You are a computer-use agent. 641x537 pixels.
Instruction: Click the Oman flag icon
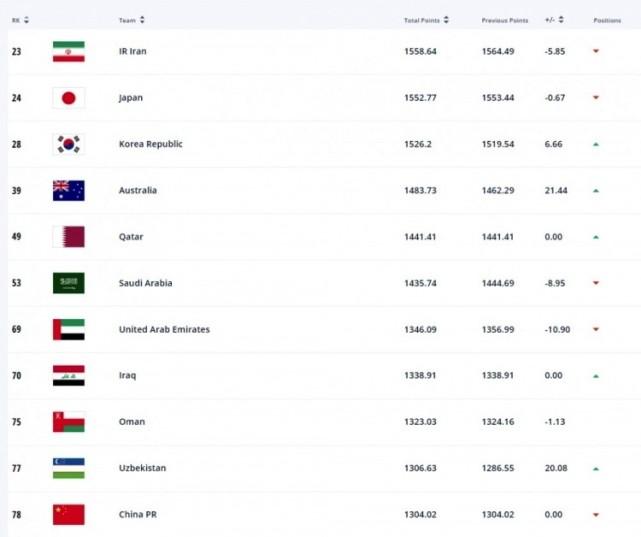[68, 422]
